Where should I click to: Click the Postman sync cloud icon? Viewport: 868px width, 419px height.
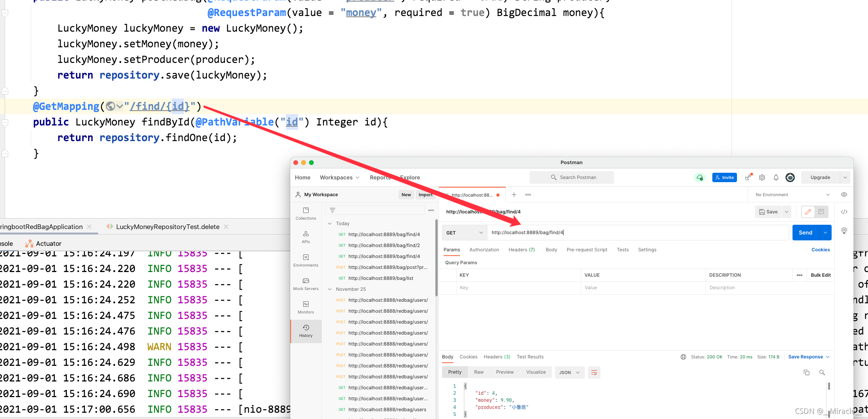700,177
